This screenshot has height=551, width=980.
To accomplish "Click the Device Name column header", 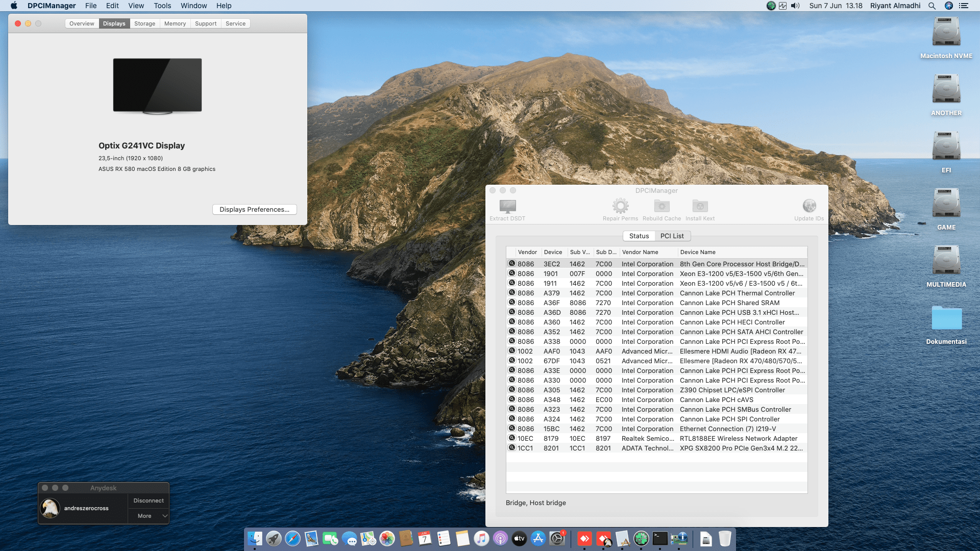I will click(743, 252).
